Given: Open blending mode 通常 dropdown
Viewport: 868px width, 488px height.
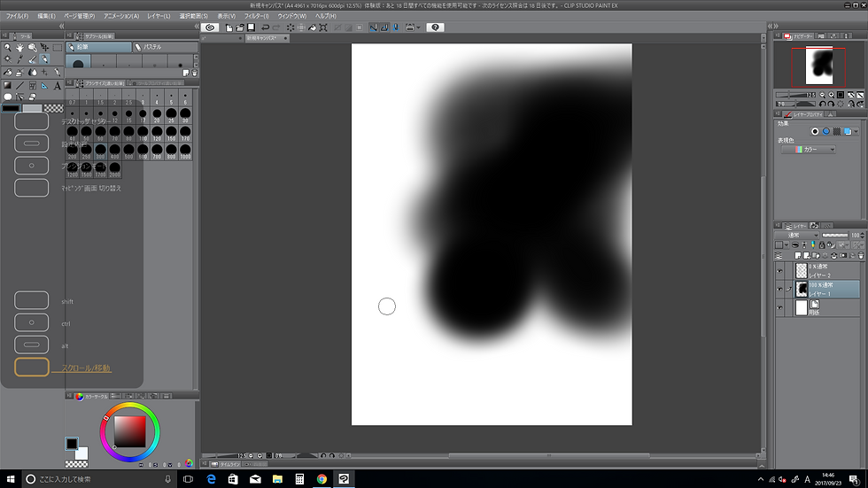Looking at the screenshot, I should point(798,236).
